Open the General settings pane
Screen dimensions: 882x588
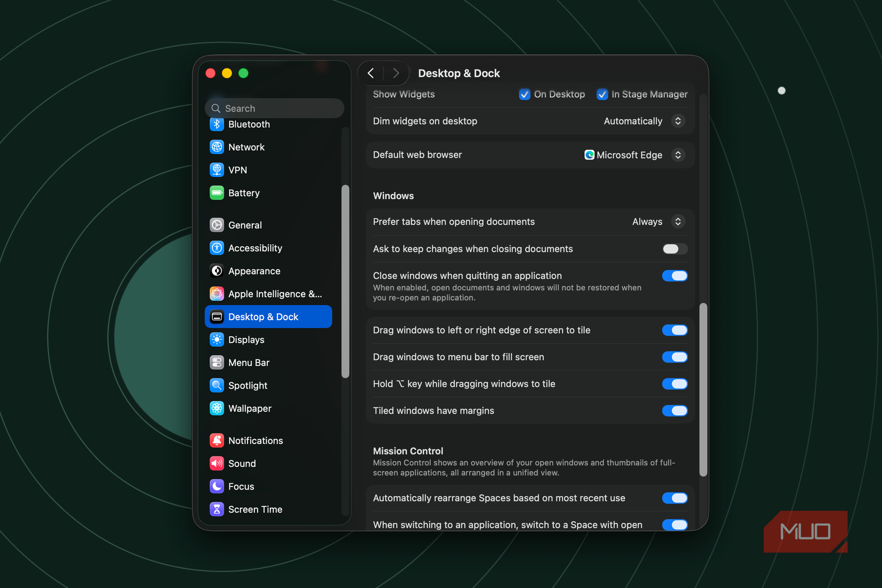(x=268, y=225)
